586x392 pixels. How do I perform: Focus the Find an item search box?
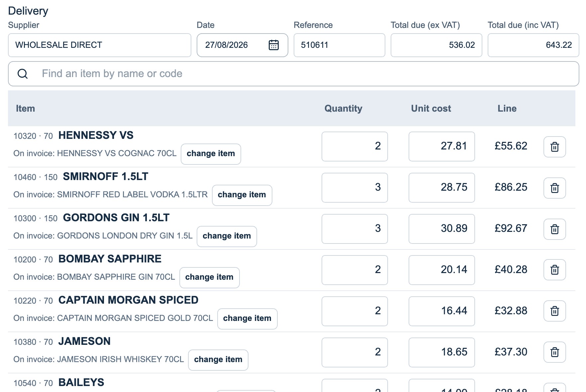click(294, 74)
